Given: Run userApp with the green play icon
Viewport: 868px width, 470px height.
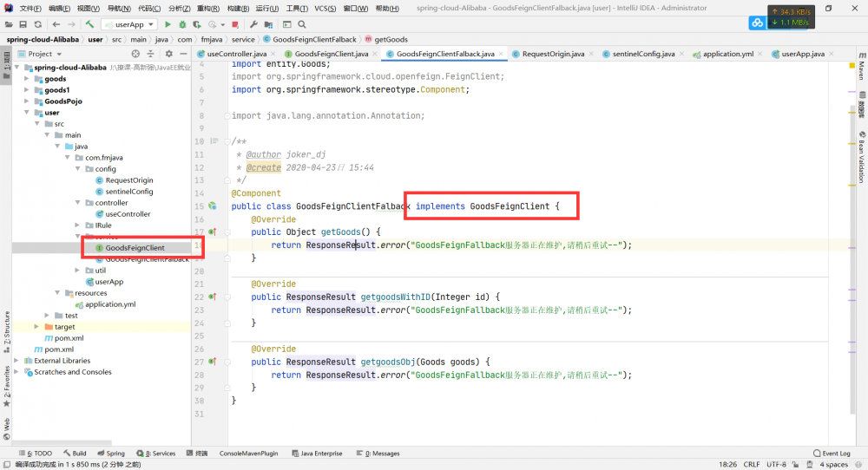Looking at the screenshot, I should click(x=168, y=24).
